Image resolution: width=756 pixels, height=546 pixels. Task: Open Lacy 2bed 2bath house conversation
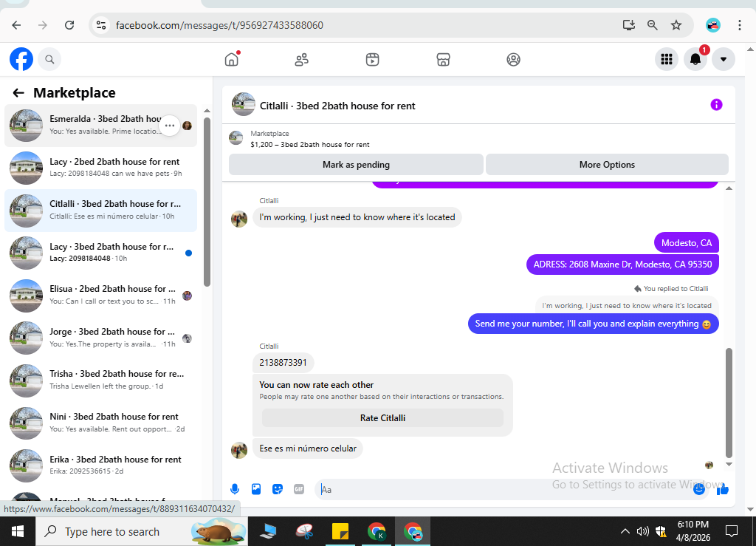pyautogui.click(x=100, y=168)
